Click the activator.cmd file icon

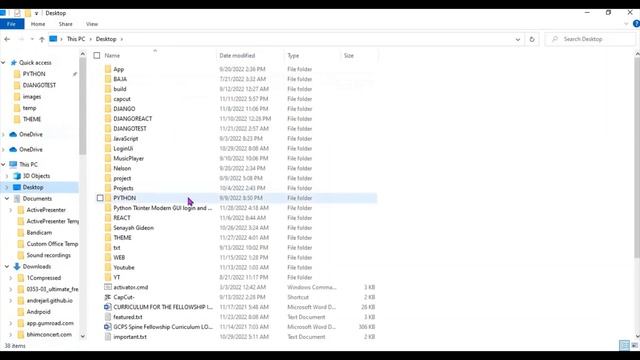pos(108,287)
